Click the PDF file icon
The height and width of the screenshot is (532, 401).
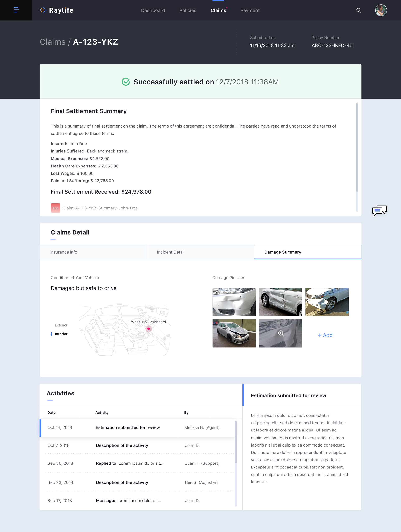(55, 208)
